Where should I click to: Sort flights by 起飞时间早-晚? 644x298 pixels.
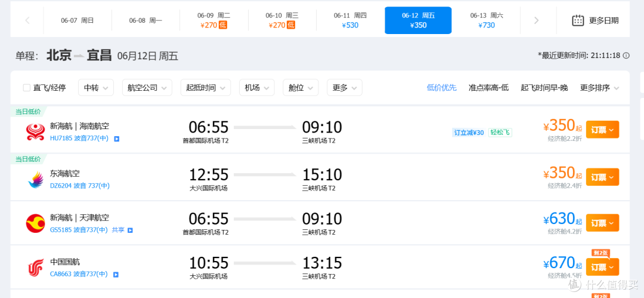point(544,88)
